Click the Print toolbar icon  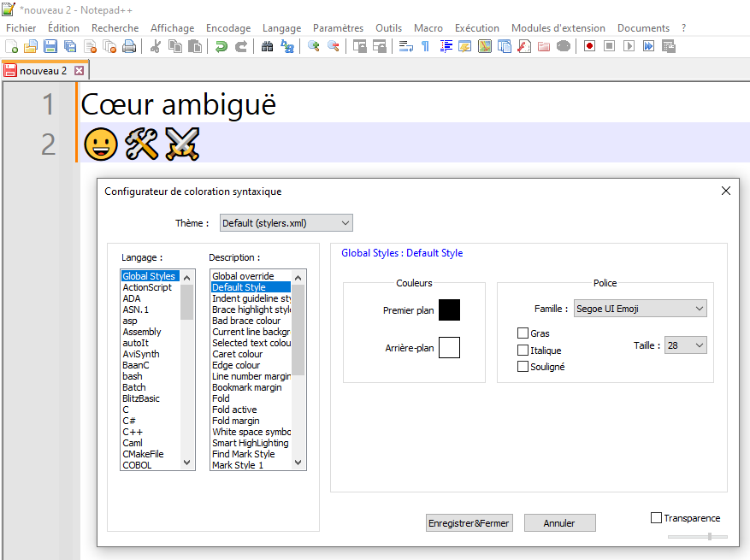pos(129,46)
